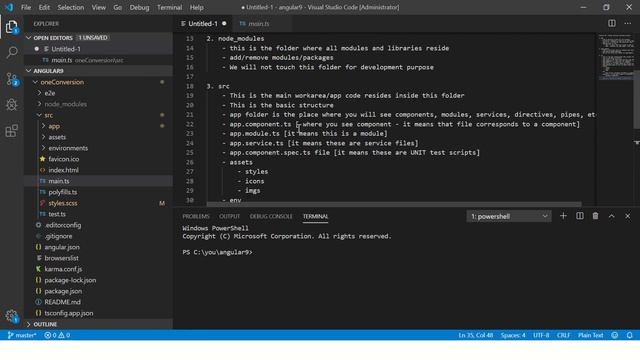The height and width of the screenshot is (360, 640).
Task: Open polyfills.ts file
Action: pos(98,192)
